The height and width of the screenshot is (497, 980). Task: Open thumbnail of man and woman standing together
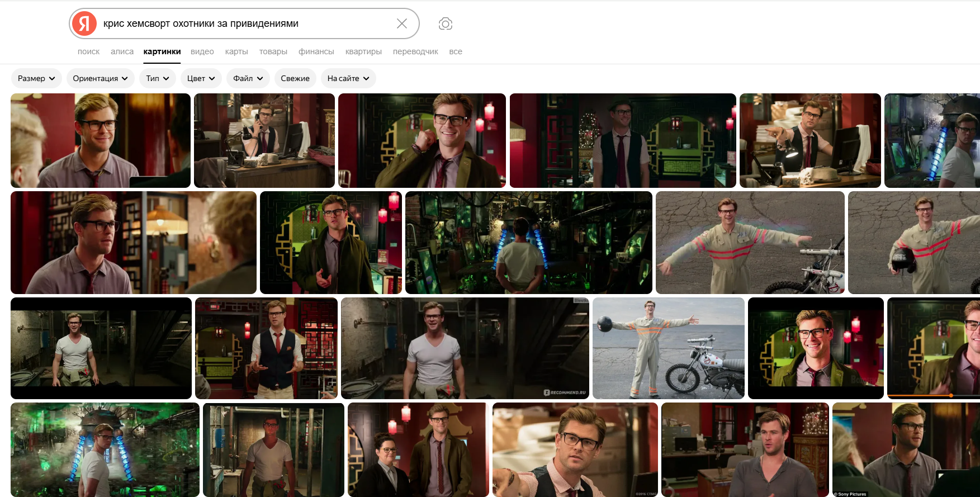click(x=418, y=450)
